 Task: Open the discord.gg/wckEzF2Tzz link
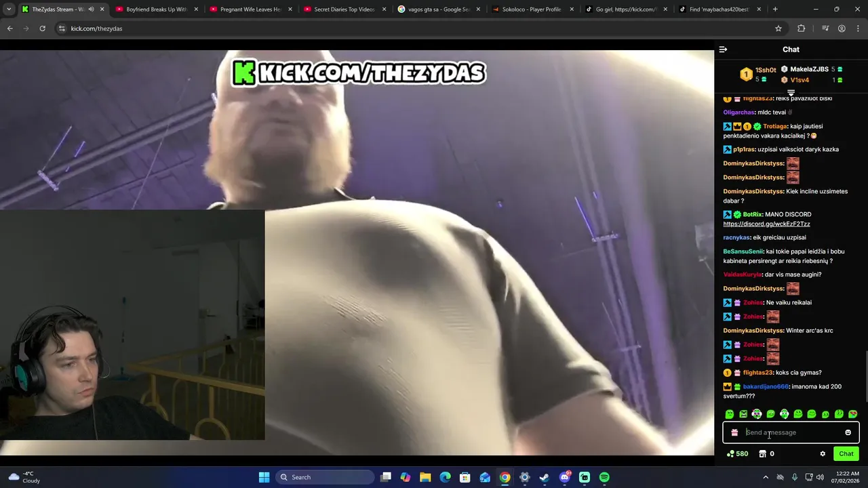point(766,224)
